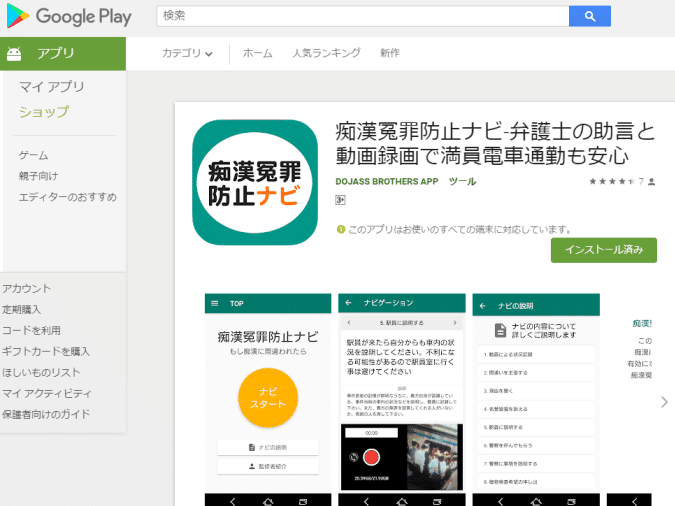This screenshot has width=675, height=506.
Task: Click コードを利用 link
Action: coord(31,330)
